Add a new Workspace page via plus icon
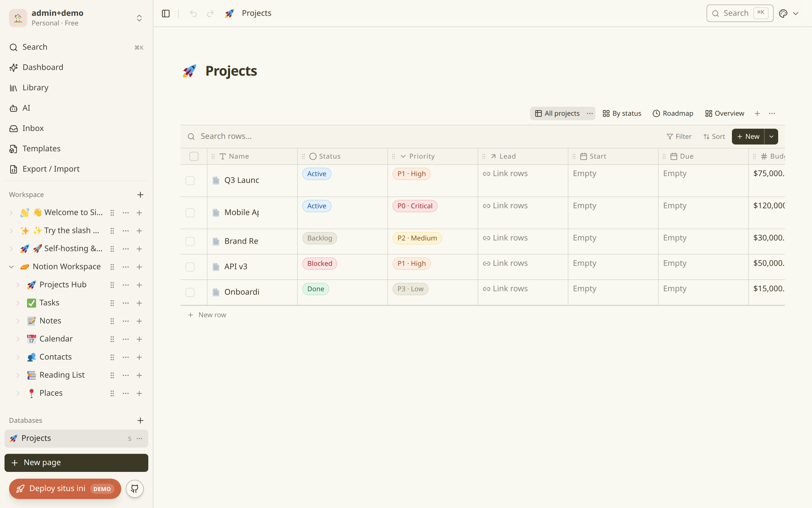The image size is (812, 508). [140, 195]
